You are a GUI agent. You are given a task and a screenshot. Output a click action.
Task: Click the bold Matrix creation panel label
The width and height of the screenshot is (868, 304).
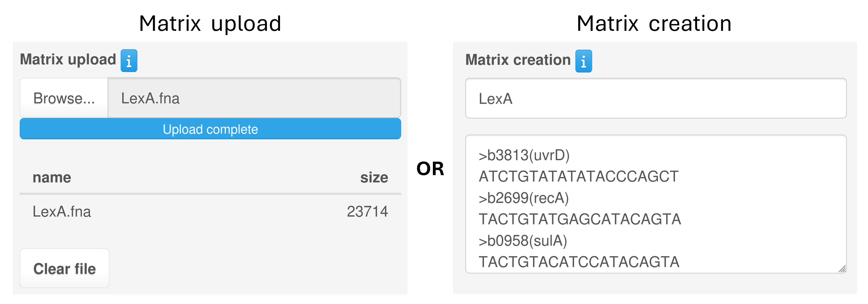click(518, 60)
